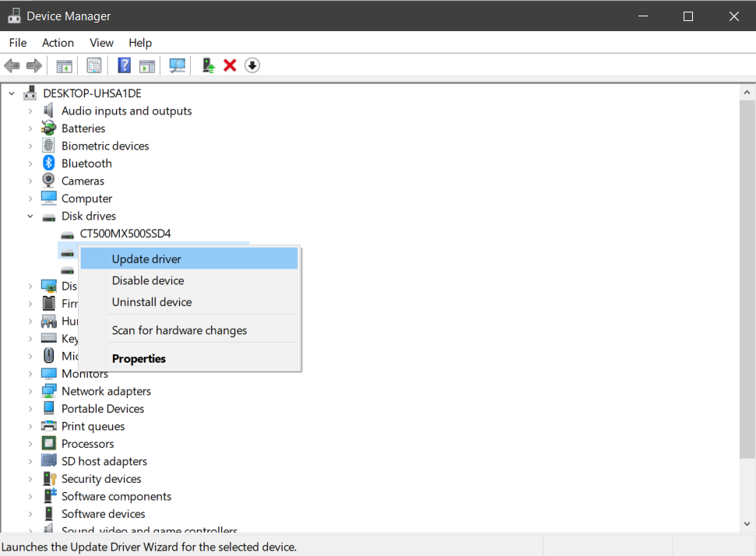Viewport: 756px width, 556px height.
Task: Select the Biometric devices row
Action: tap(105, 146)
